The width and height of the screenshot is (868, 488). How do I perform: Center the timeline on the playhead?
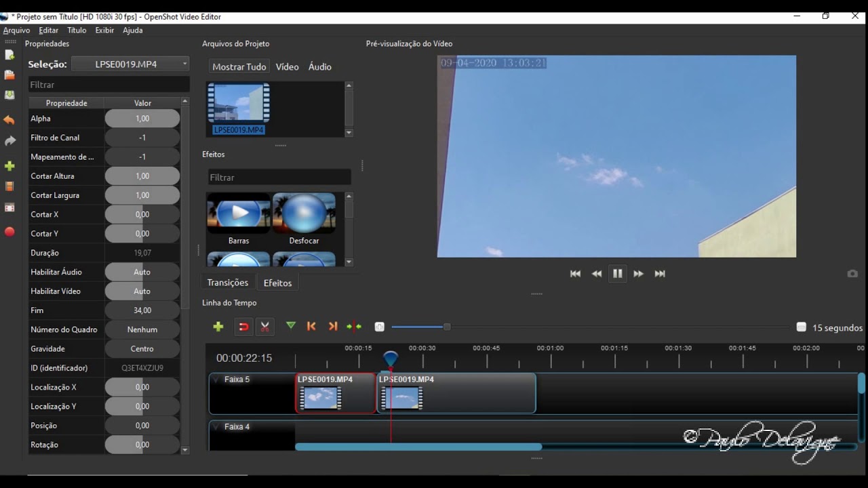coord(354,327)
